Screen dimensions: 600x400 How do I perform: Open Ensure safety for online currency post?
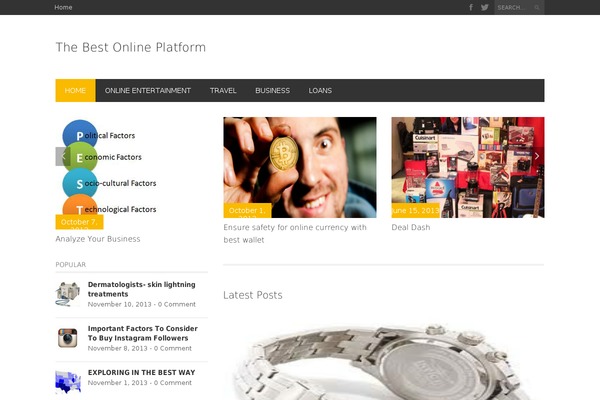tap(295, 233)
